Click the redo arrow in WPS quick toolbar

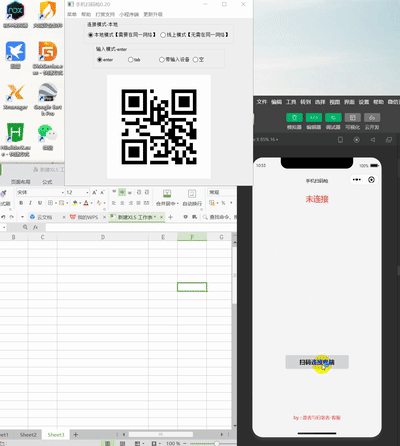[x=12, y=217]
